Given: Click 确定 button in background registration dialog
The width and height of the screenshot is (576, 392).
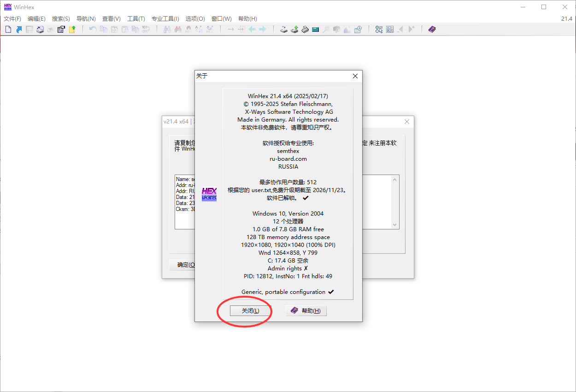Looking at the screenshot, I should (x=182, y=265).
